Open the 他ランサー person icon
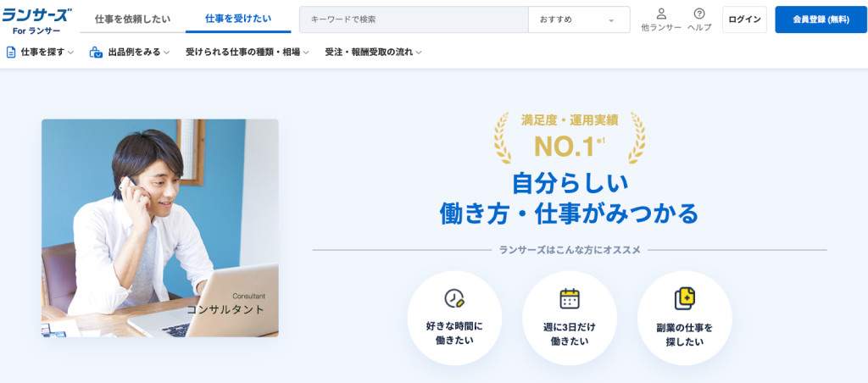Image resolution: width=868 pixels, height=383 pixels. [661, 14]
